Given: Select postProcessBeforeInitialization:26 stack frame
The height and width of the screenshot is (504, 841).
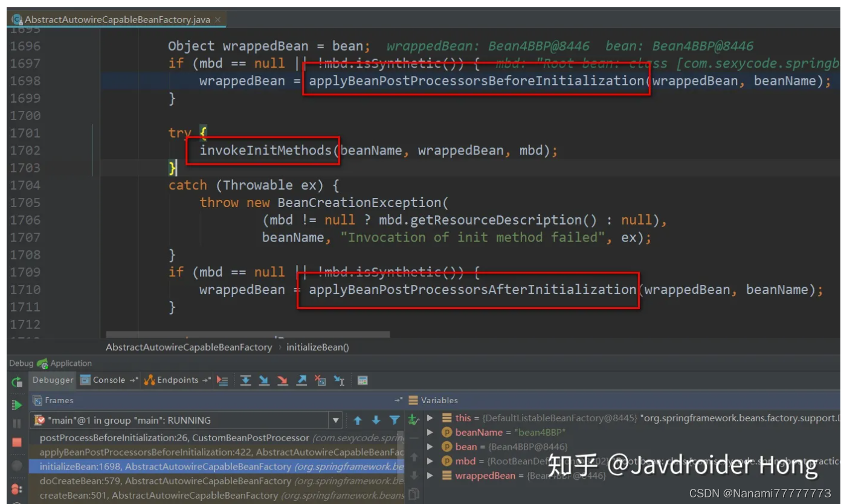Looking at the screenshot, I should (x=217, y=438).
